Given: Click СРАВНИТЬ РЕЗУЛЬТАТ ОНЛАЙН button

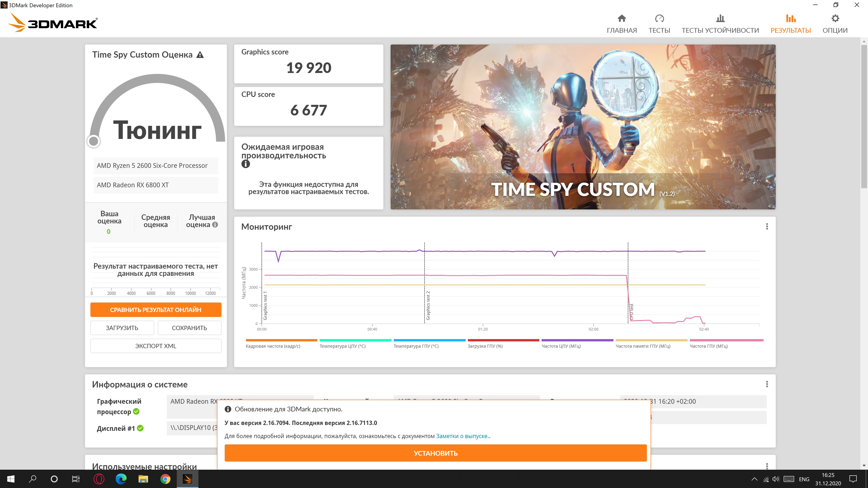Looking at the screenshot, I should (156, 310).
